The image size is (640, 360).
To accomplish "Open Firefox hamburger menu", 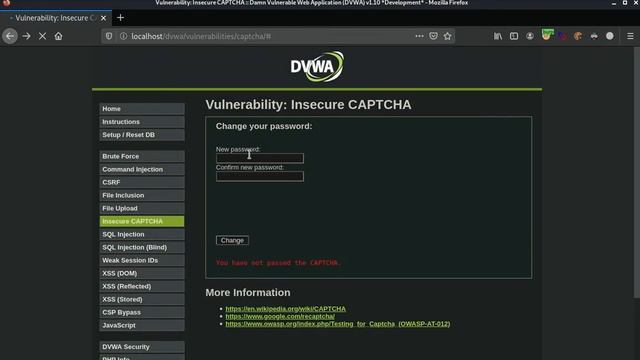I will (630, 36).
